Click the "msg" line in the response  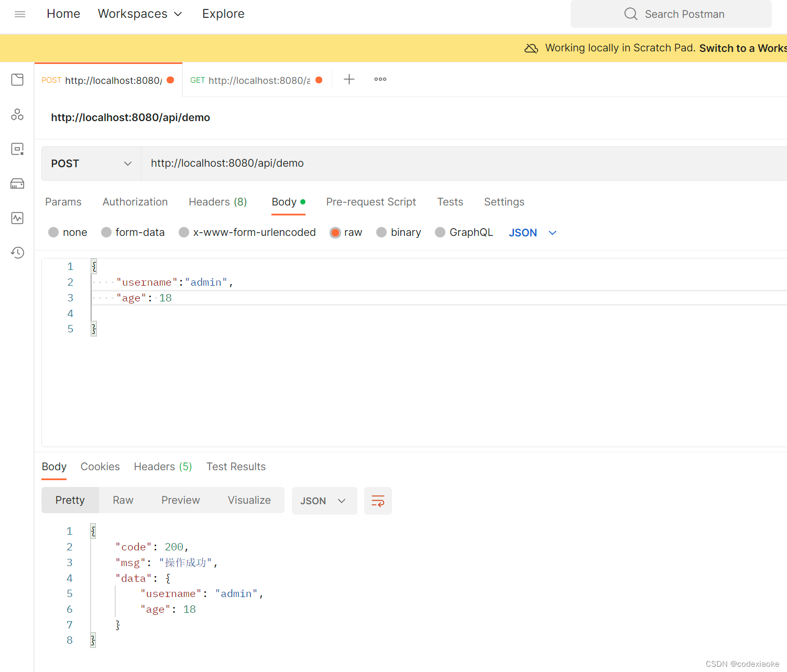[166, 563]
